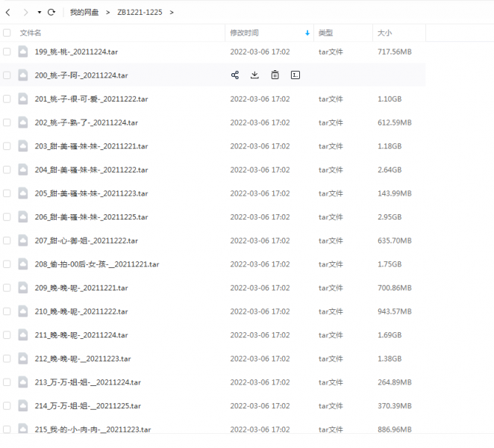Toggle the sort arrow next to 修改时间
Screen dimensions: 494x448
click(307, 33)
